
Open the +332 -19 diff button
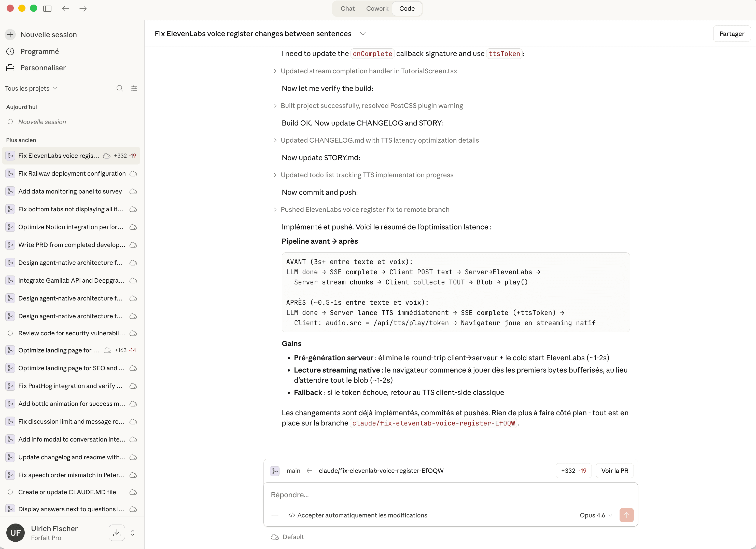pos(574,471)
